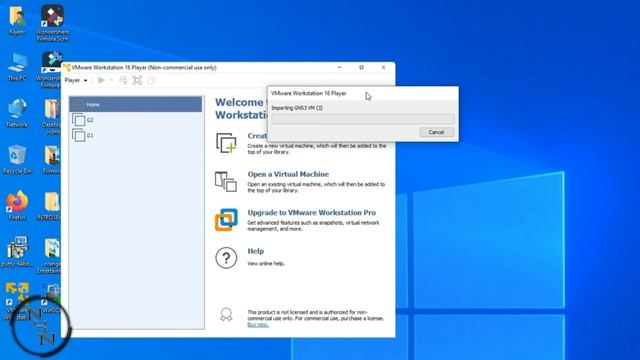This screenshot has width=640, height=360.
Task: Click the green Power On play icon
Action: 101,80
